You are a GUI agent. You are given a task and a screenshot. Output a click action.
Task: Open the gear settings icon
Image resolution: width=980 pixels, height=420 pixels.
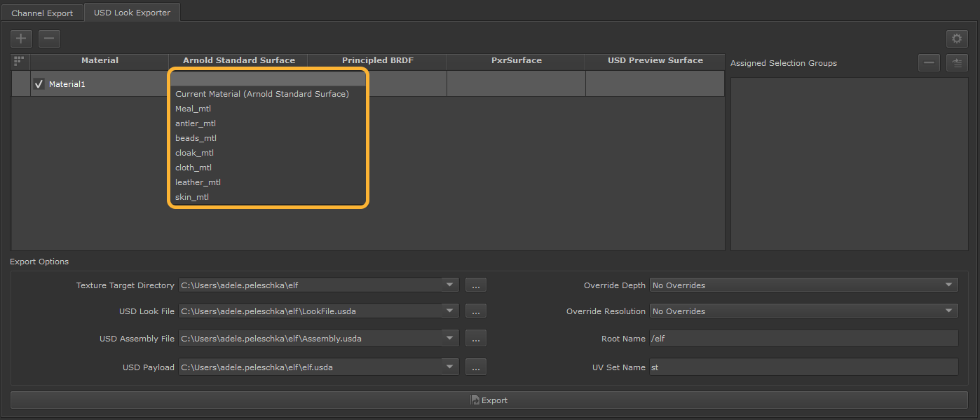coord(956,39)
